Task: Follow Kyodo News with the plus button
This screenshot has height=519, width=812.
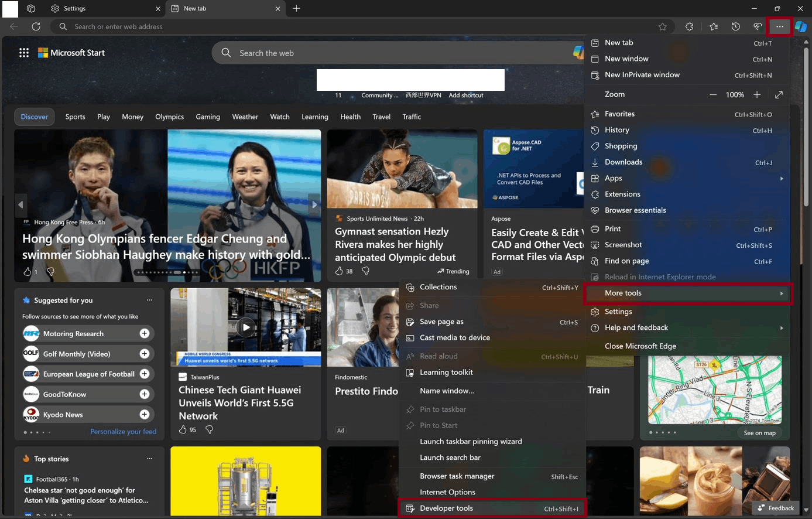Action: click(x=145, y=414)
